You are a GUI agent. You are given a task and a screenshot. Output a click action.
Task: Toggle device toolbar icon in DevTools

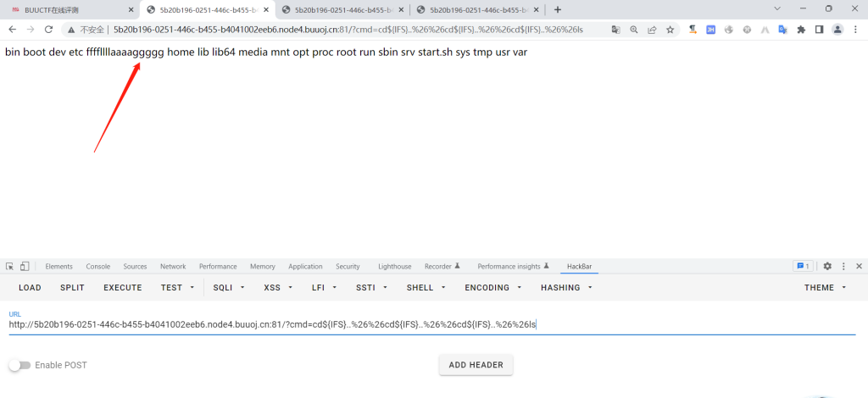click(25, 266)
